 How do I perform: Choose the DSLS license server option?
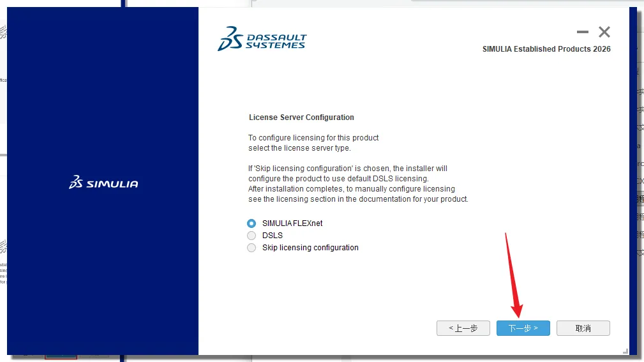[251, 236]
